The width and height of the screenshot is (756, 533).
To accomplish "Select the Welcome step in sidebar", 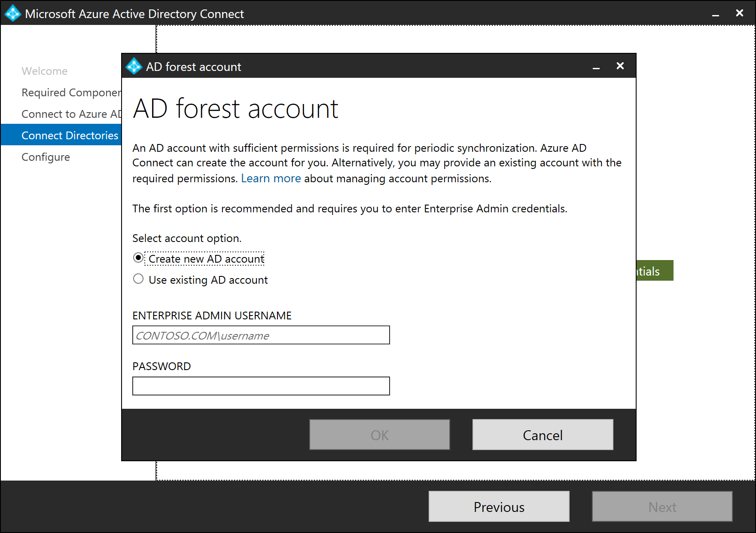I will [x=44, y=70].
